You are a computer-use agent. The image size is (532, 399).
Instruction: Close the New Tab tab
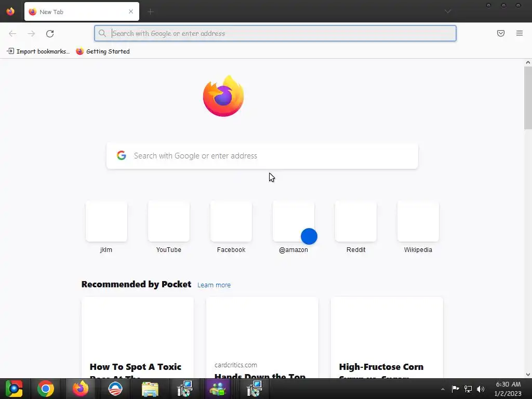tap(131, 11)
